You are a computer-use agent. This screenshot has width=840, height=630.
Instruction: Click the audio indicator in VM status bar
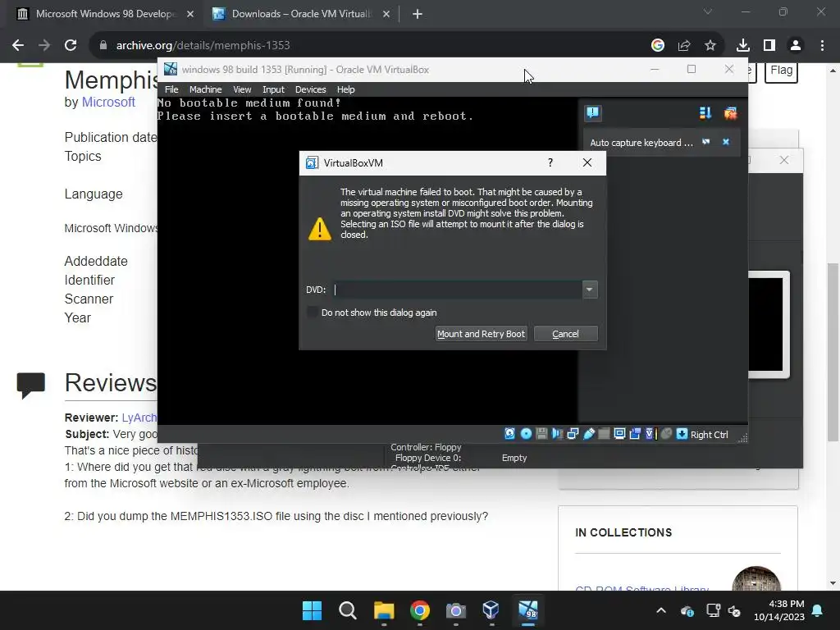click(x=557, y=434)
